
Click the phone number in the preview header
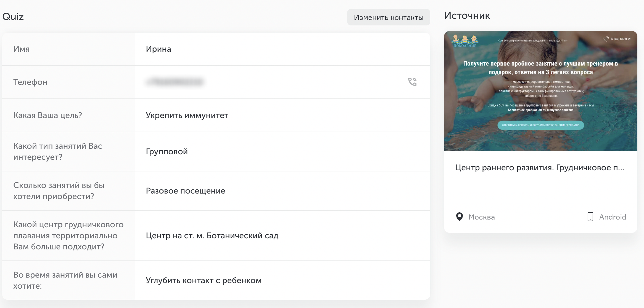pos(620,39)
